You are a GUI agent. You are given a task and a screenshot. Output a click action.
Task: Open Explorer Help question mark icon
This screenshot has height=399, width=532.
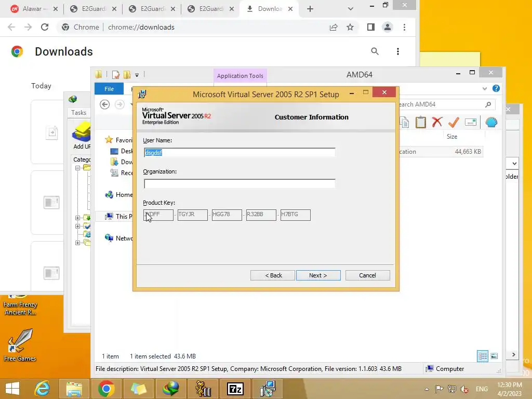tap(496, 88)
